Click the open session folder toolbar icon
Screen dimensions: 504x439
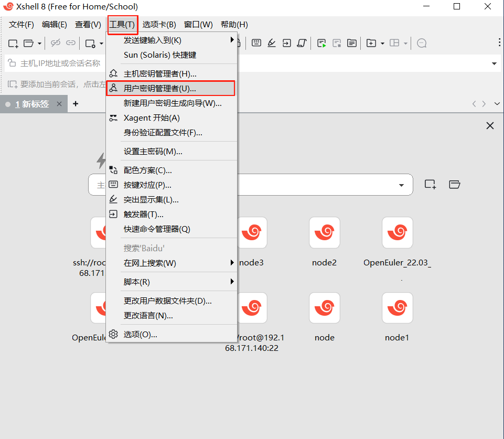pos(29,43)
